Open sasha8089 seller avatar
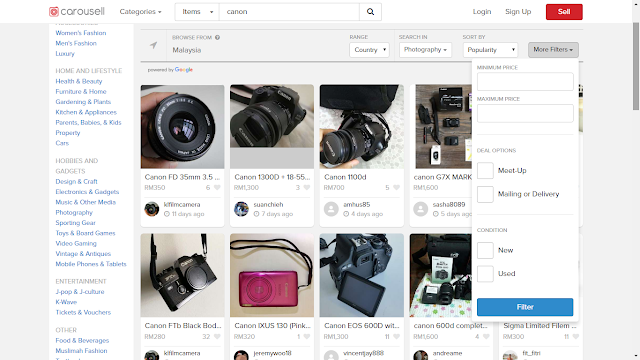This screenshot has width=640, height=360. pyautogui.click(x=420, y=209)
